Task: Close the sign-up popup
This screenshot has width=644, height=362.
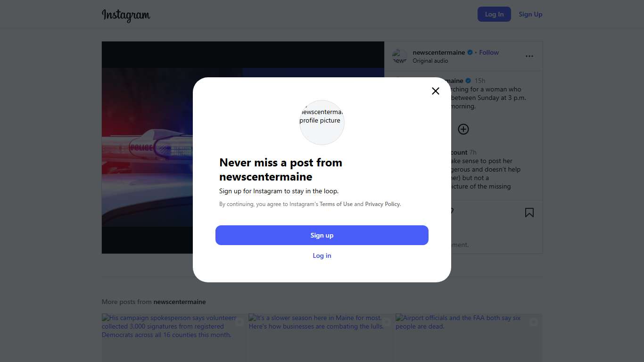Action: 435,91
